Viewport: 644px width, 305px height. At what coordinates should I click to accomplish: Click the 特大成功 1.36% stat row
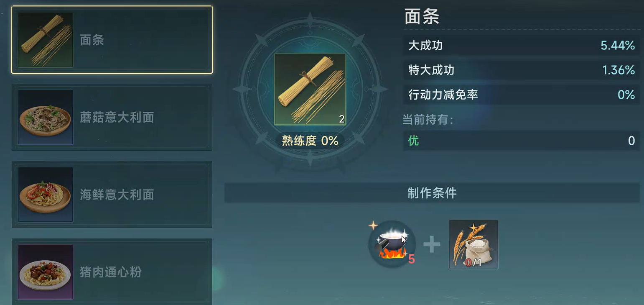[522, 70]
